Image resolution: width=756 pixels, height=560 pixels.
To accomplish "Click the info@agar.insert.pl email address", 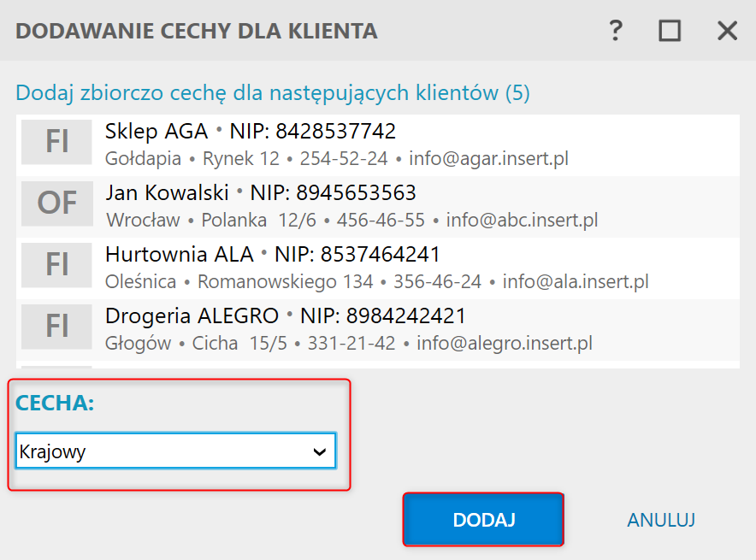I will click(488, 158).
